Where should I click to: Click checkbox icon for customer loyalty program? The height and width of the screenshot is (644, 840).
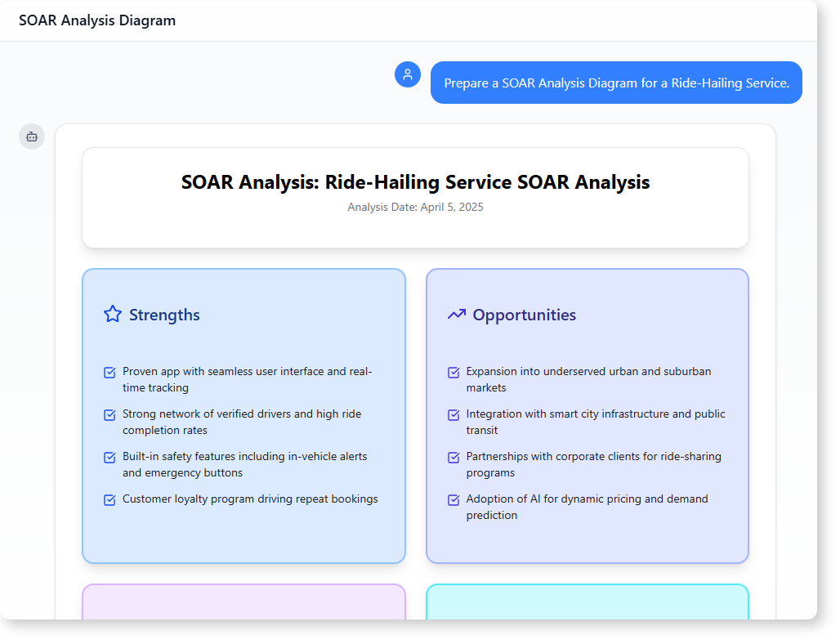109,499
